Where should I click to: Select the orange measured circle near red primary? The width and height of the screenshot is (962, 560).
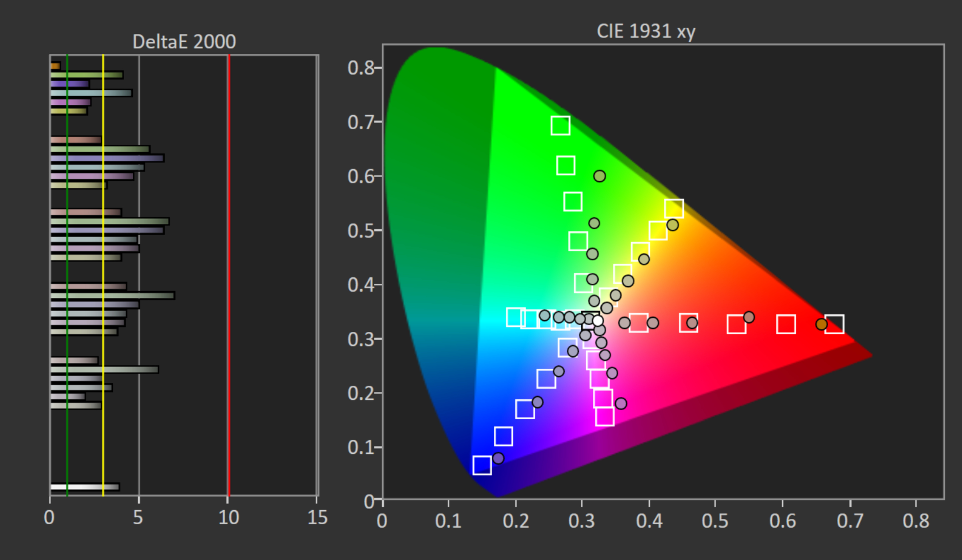pyautogui.click(x=821, y=324)
